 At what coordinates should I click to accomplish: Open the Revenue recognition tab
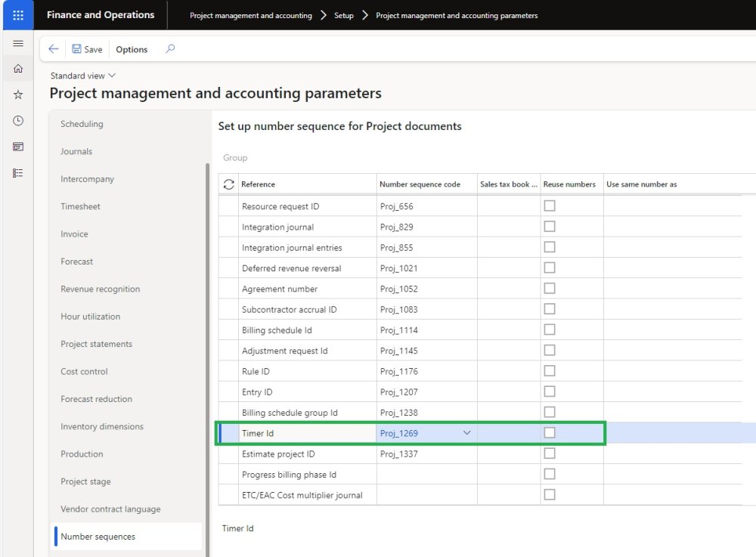click(100, 289)
